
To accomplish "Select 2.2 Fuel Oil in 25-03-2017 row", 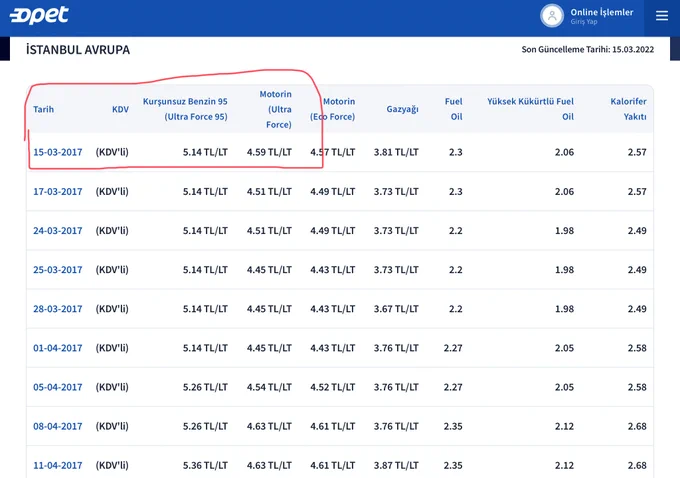I will coord(455,269).
